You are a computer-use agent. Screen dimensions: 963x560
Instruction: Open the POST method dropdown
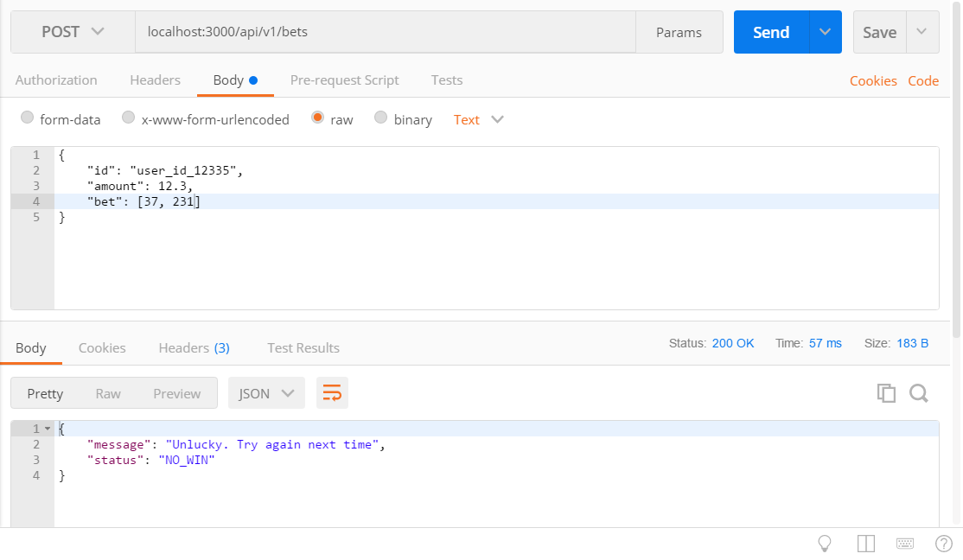point(73,32)
